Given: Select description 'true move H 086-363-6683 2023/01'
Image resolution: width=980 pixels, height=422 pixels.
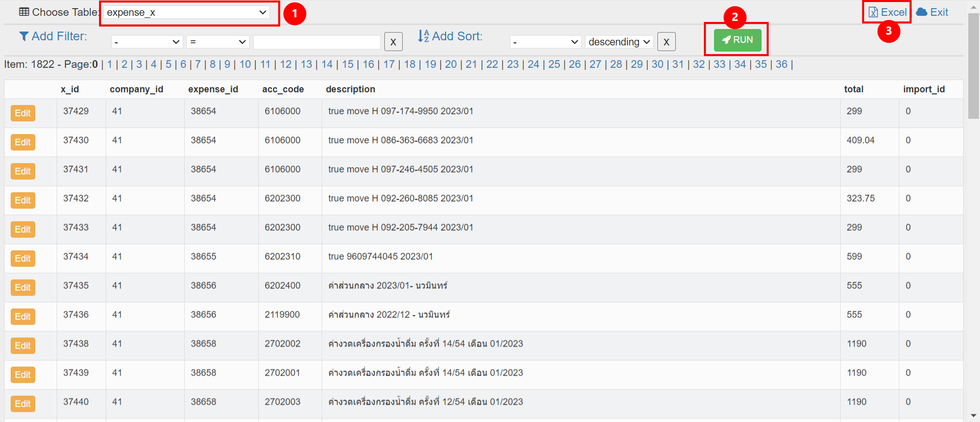Looking at the screenshot, I should (x=401, y=140).
